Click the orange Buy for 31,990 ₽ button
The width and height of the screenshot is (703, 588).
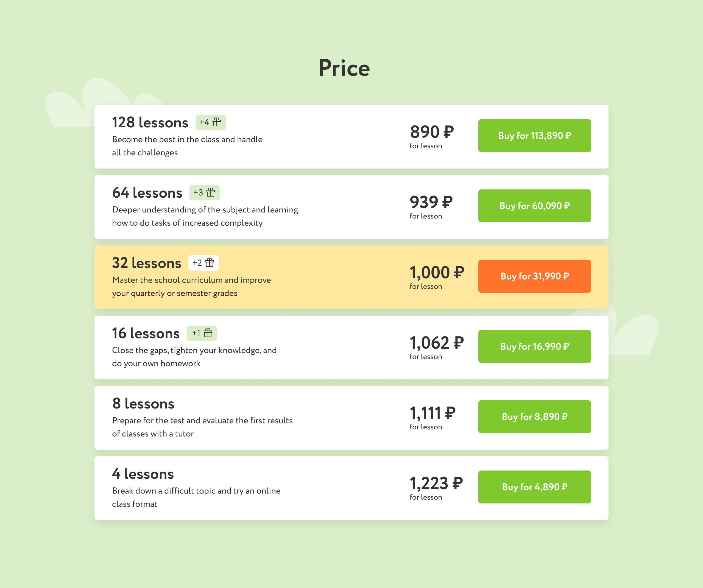(x=534, y=276)
